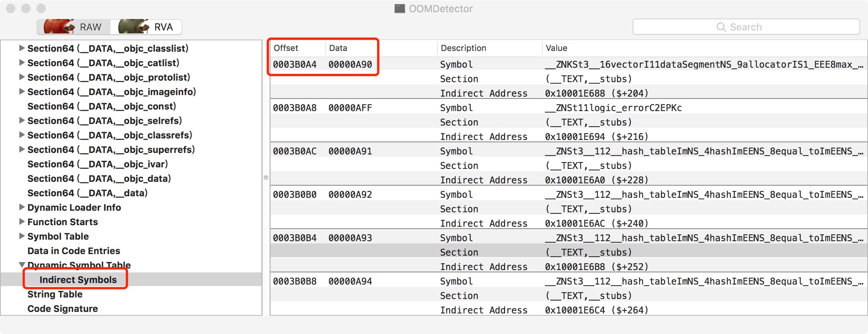This screenshot has height=334, width=868.
Task: Switch to RAW address mode
Action: [74, 27]
